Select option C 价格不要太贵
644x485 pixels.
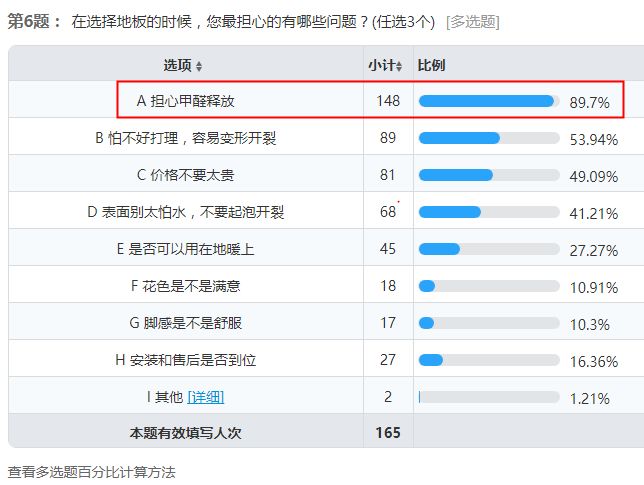pos(186,175)
